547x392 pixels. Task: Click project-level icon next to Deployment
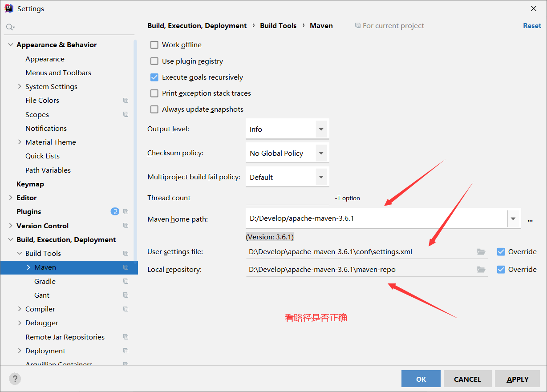(126, 351)
